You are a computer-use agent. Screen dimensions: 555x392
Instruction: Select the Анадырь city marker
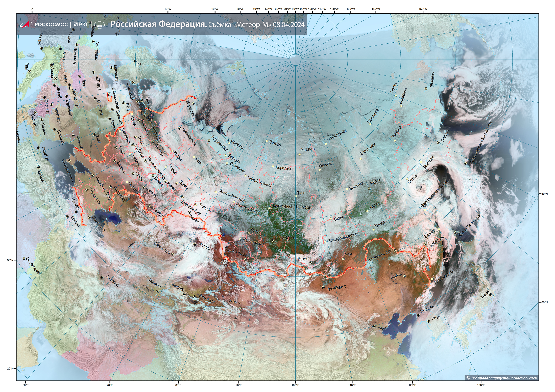(x=426, y=88)
